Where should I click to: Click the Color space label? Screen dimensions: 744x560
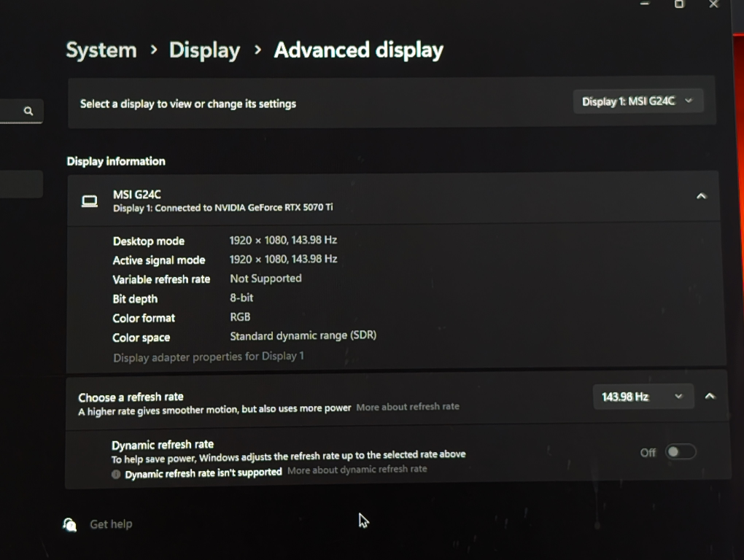[141, 338]
